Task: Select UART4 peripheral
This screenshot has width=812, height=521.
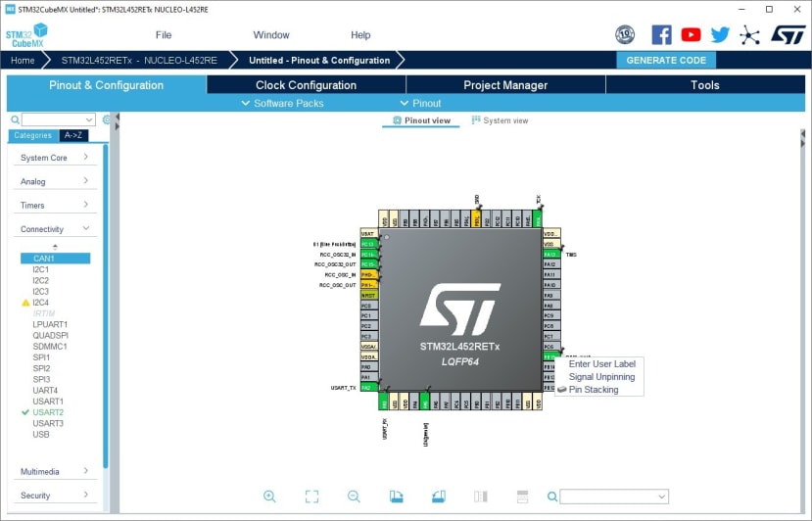Action: (x=44, y=390)
